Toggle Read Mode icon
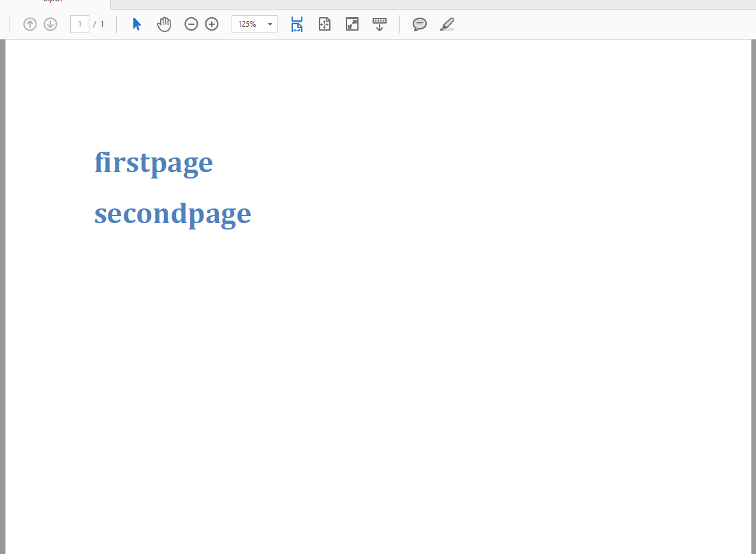This screenshot has height=554, width=756. click(x=380, y=24)
